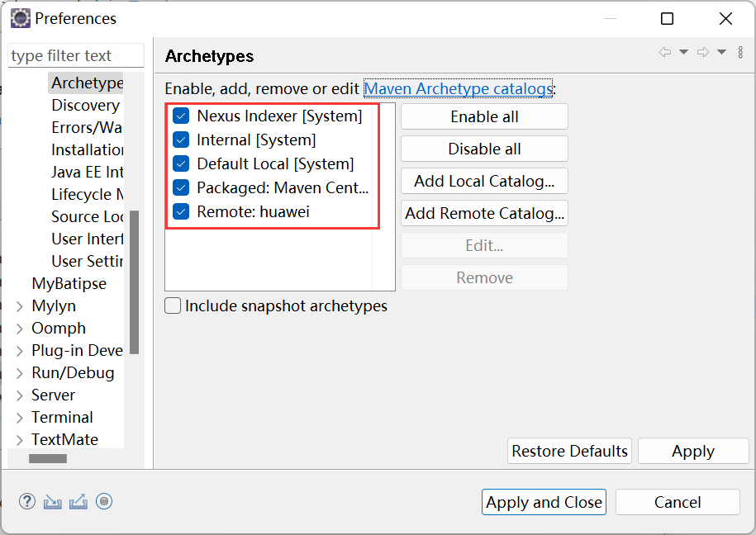Open the preferences view menu icon

(740, 52)
